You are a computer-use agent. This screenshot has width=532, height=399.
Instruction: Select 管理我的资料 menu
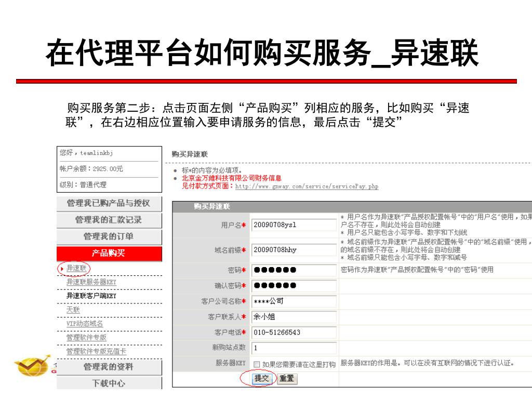click(109, 367)
